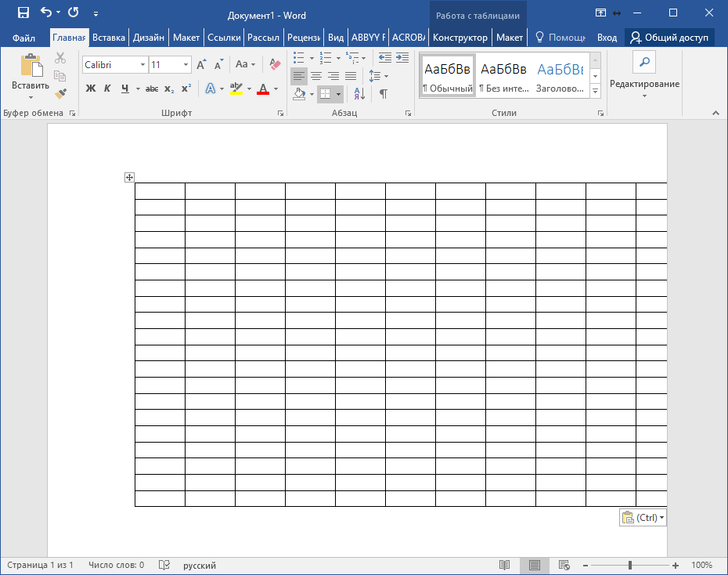
Task: Switch to the Вставка tab
Action: [109, 38]
